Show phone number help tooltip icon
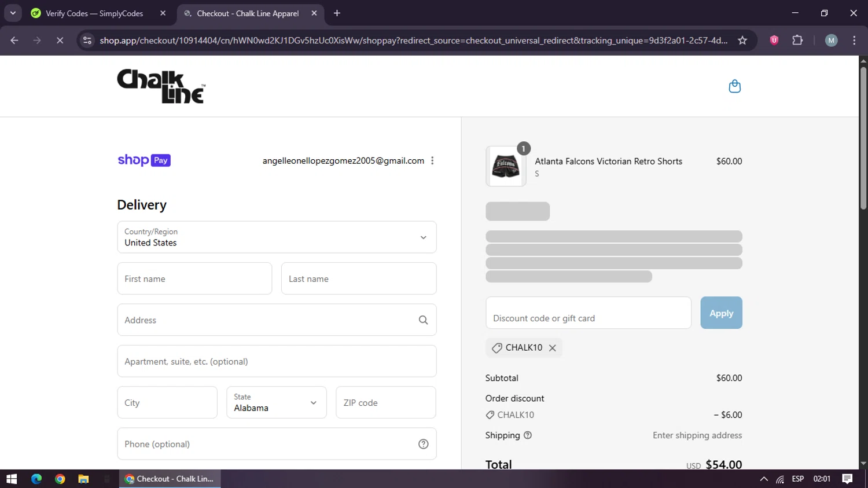The width and height of the screenshot is (868, 488). click(x=423, y=444)
